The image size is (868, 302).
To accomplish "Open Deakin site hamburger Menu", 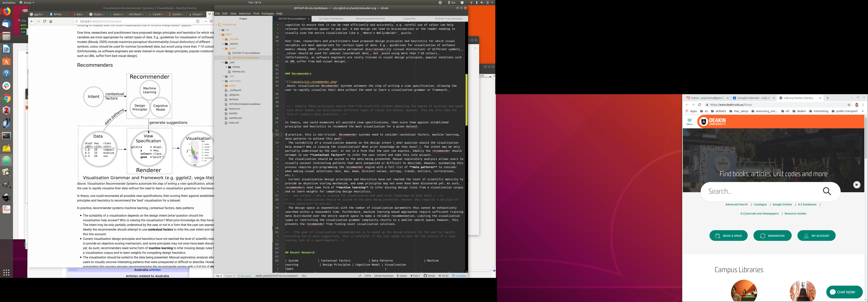I will coord(689,122).
